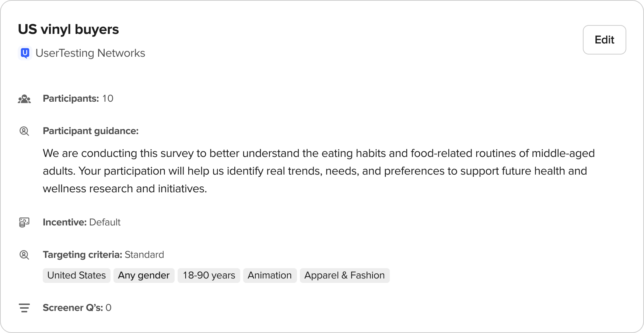Click the Incentive payment icon

click(x=24, y=222)
